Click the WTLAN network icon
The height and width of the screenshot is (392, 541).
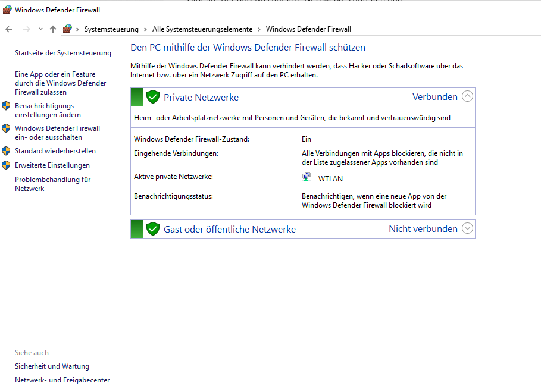[x=307, y=177]
